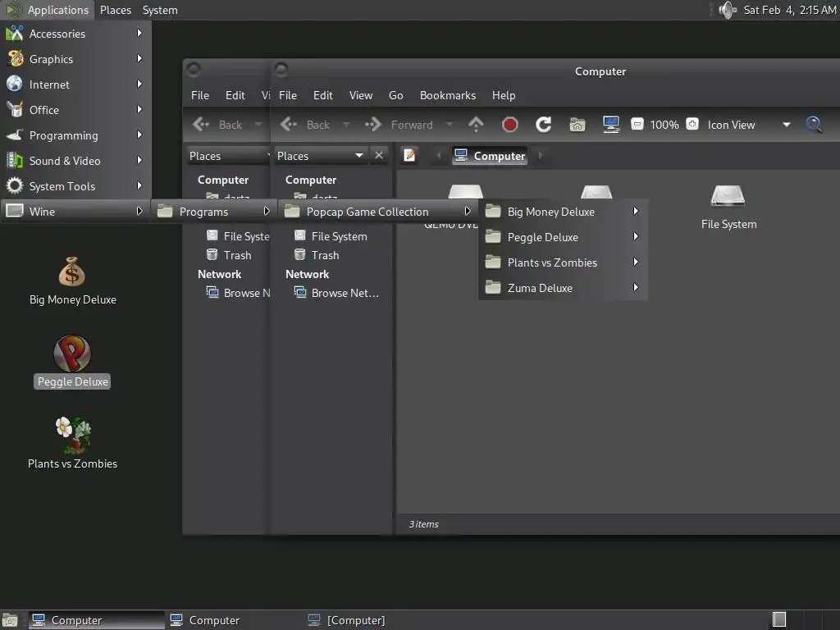Select File System drive icon

pos(728,208)
